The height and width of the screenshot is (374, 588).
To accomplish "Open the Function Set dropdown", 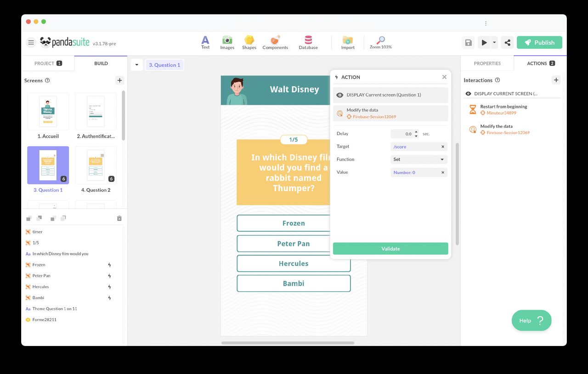I will point(418,159).
